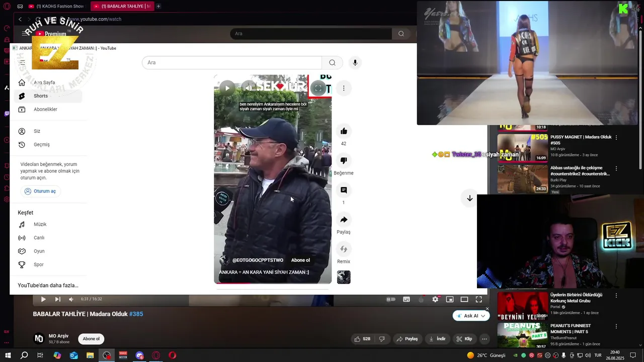The width and height of the screenshot is (644, 362).
Task: Click the voice search microphone icon
Action: 355,62
